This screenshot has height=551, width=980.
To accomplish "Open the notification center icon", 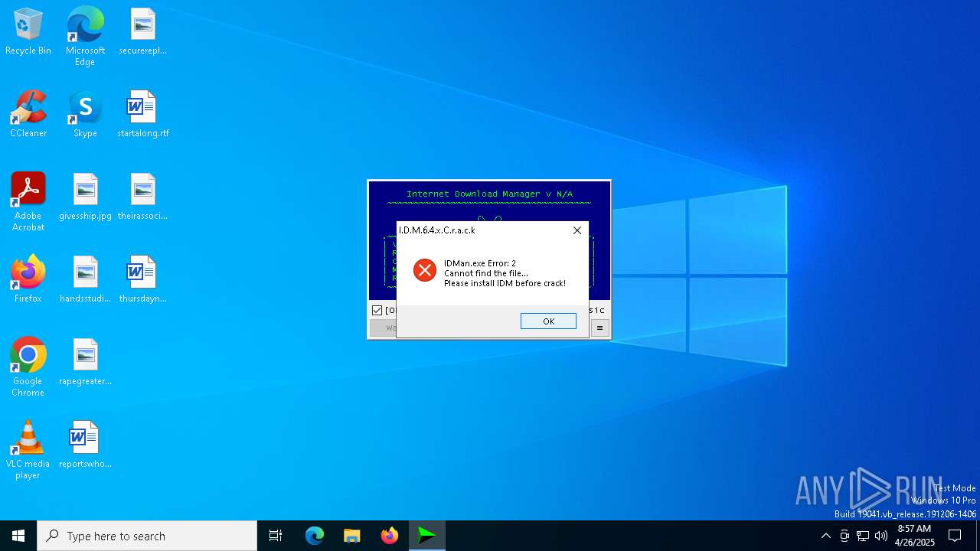I will point(955,536).
